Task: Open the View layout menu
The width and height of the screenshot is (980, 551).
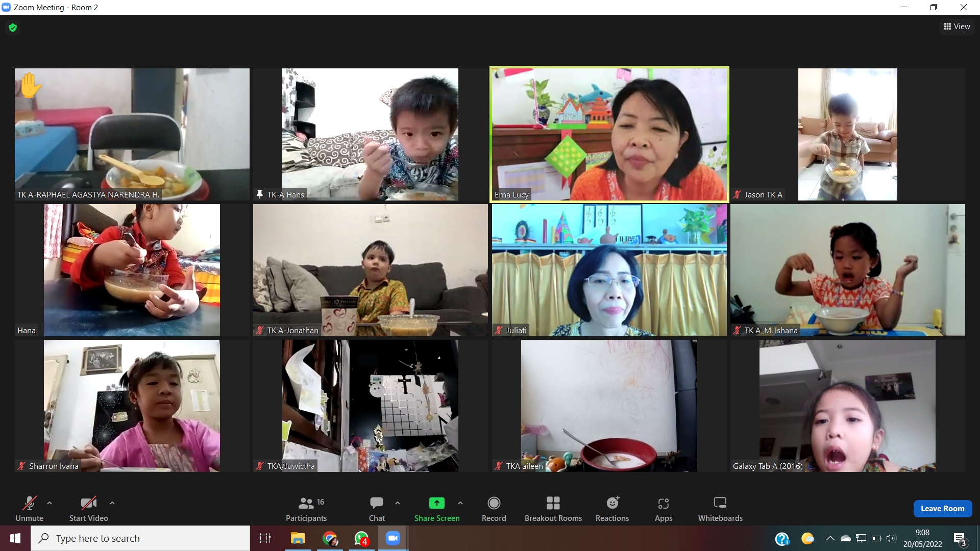Action: [x=957, y=27]
